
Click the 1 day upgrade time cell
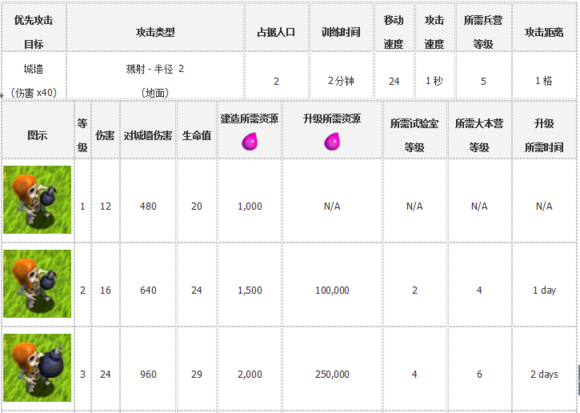pos(544,290)
